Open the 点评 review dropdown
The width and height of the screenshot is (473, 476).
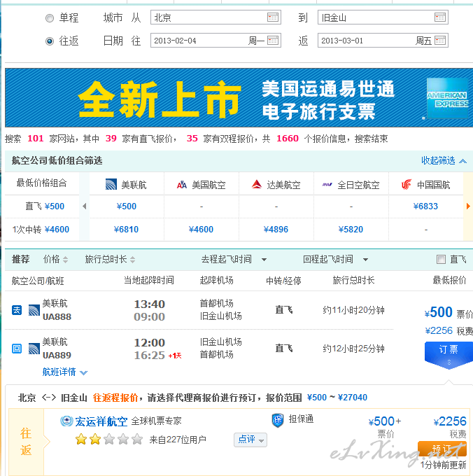tap(250, 440)
